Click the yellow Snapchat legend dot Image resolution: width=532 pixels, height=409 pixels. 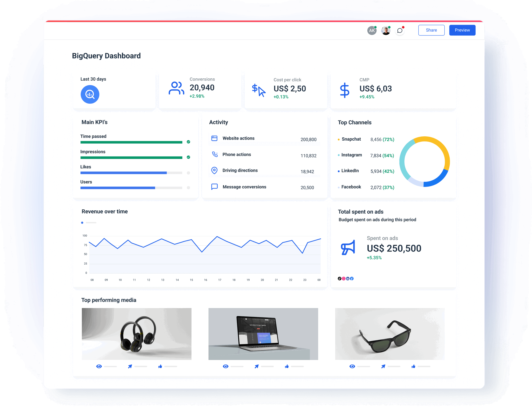(x=339, y=139)
